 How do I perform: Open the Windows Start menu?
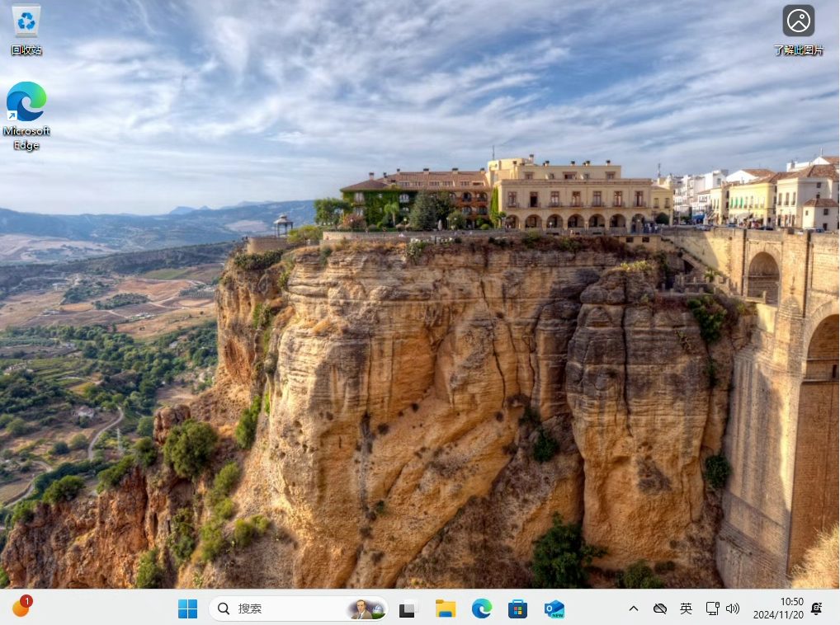click(188, 609)
